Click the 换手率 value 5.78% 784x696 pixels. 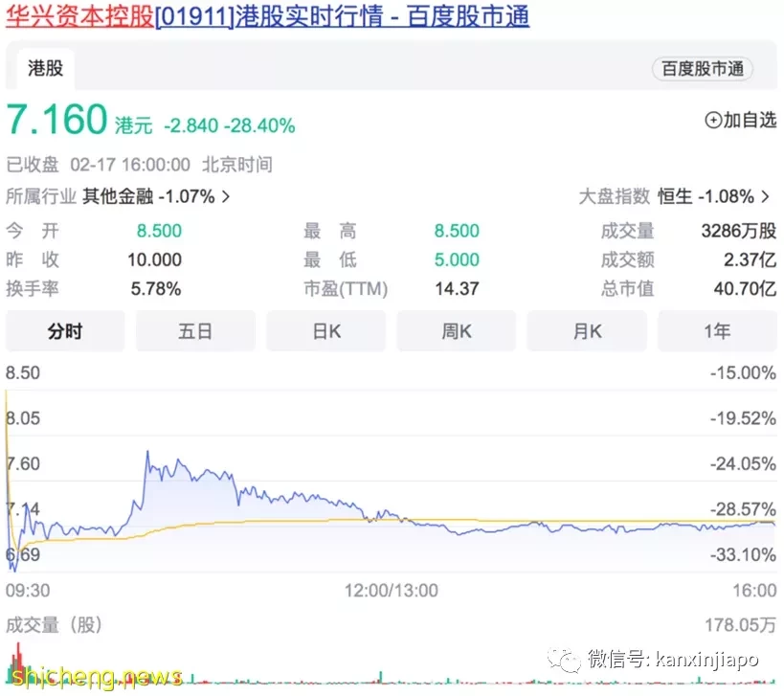156,288
